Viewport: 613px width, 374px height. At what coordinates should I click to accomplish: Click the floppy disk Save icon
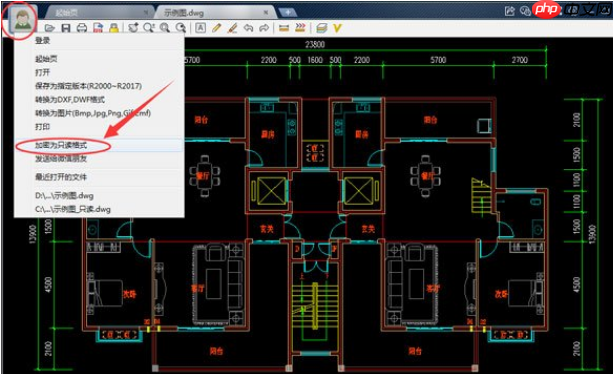(x=66, y=28)
